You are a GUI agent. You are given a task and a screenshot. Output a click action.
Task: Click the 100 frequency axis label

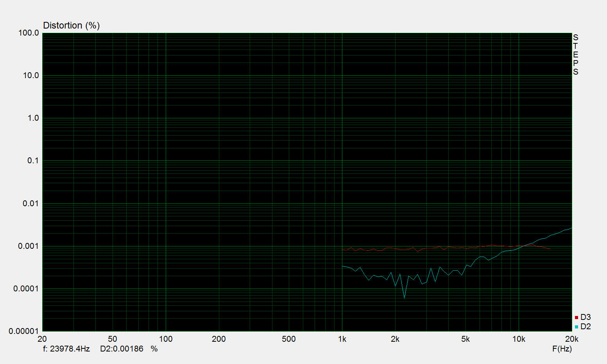pos(166,339)
